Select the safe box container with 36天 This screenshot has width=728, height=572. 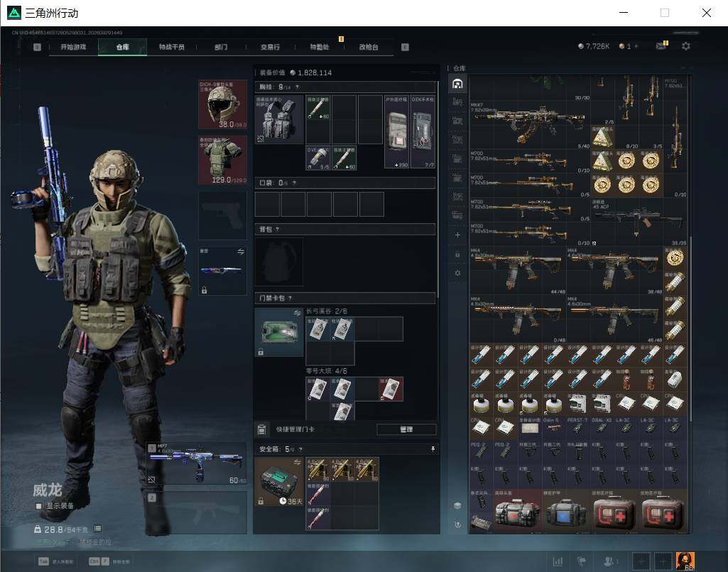coord(279,481)
